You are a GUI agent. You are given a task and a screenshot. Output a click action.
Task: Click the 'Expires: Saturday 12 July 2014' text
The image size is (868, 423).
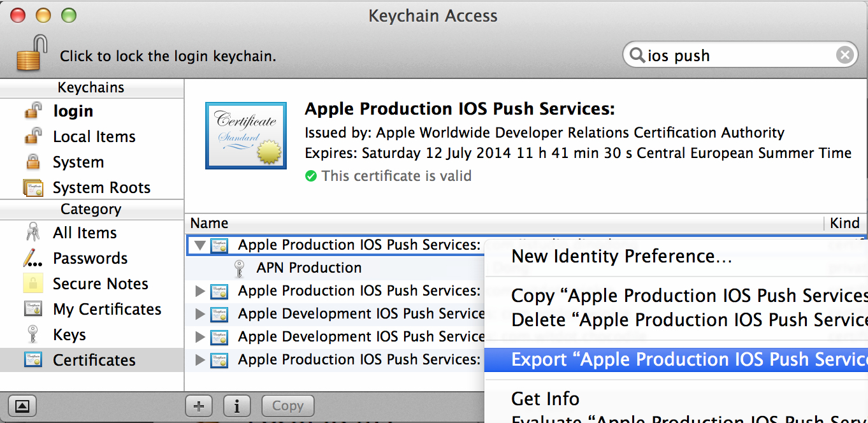coord(578,153)
